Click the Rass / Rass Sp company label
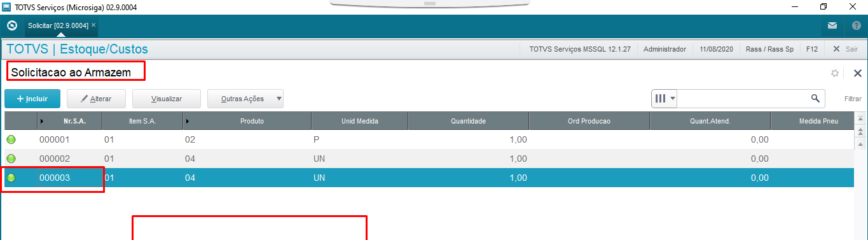Viewport: 868px width, 240px height. (x=769, y=49)
